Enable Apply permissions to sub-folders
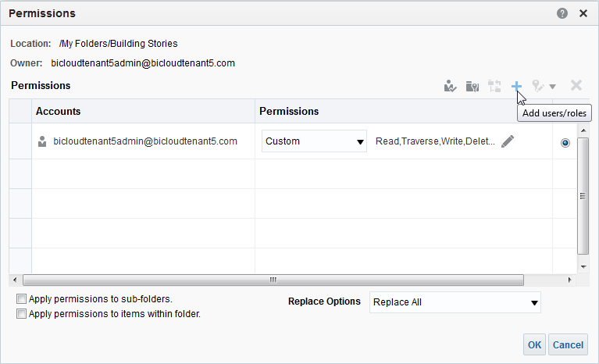The image size is (599, 364). click(21, 298)
